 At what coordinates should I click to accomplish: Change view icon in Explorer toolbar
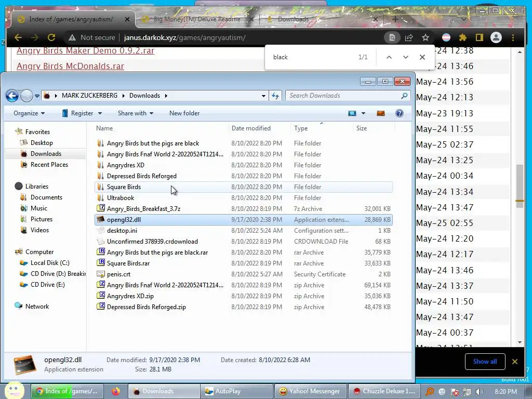click(x=352, y=113)
